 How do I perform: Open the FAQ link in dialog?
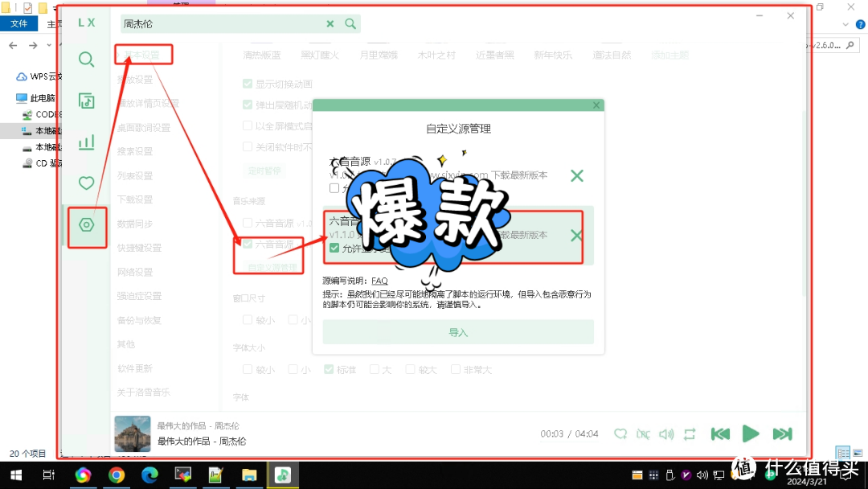click(379, 281)
